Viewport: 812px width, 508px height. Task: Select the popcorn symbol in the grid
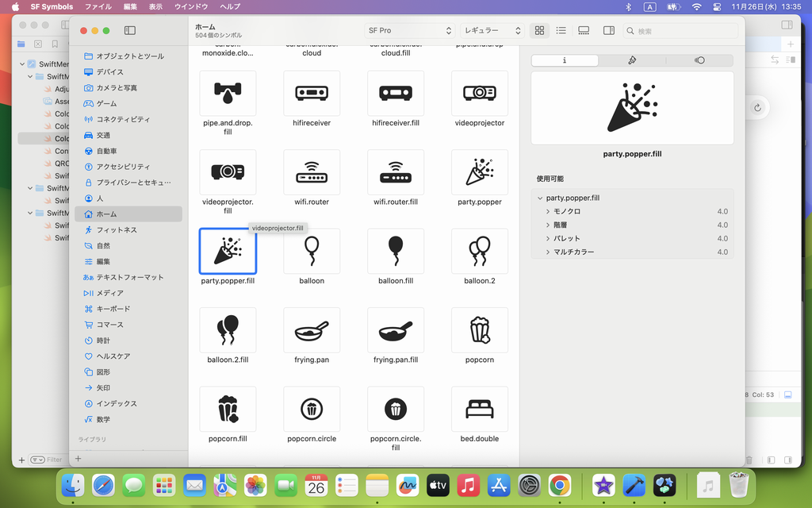click(480, 330)
